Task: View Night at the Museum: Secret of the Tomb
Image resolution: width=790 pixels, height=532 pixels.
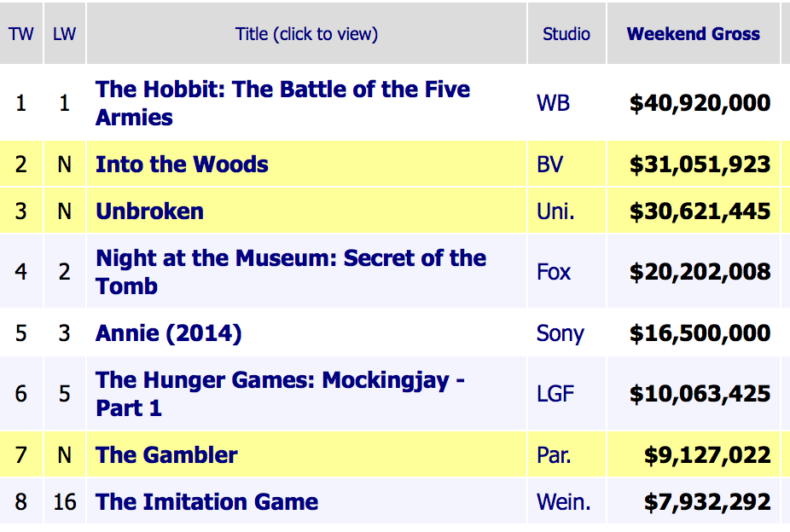Action: (x=291, y=272)
